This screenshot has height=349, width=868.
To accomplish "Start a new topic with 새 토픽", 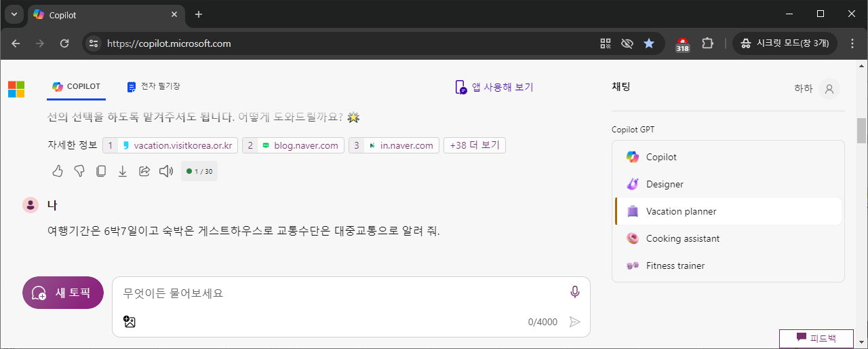I will pos(63,293).
